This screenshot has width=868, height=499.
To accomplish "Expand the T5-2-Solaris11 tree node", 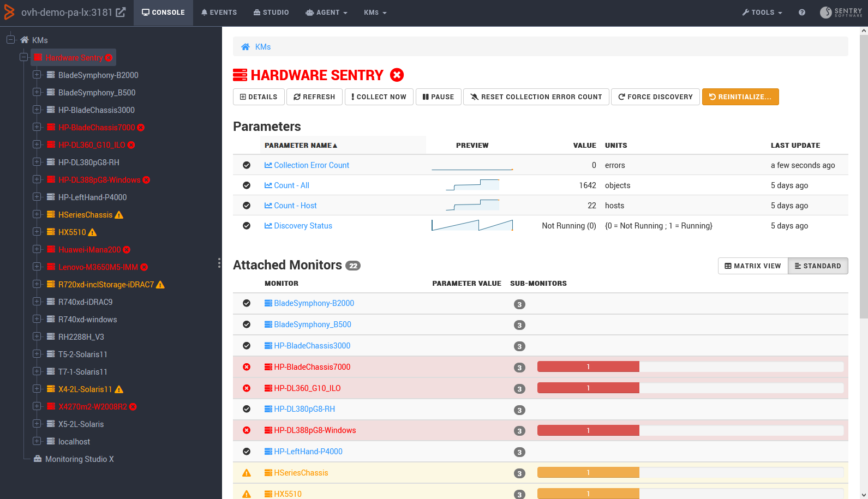I will click(x=37, y=354).
